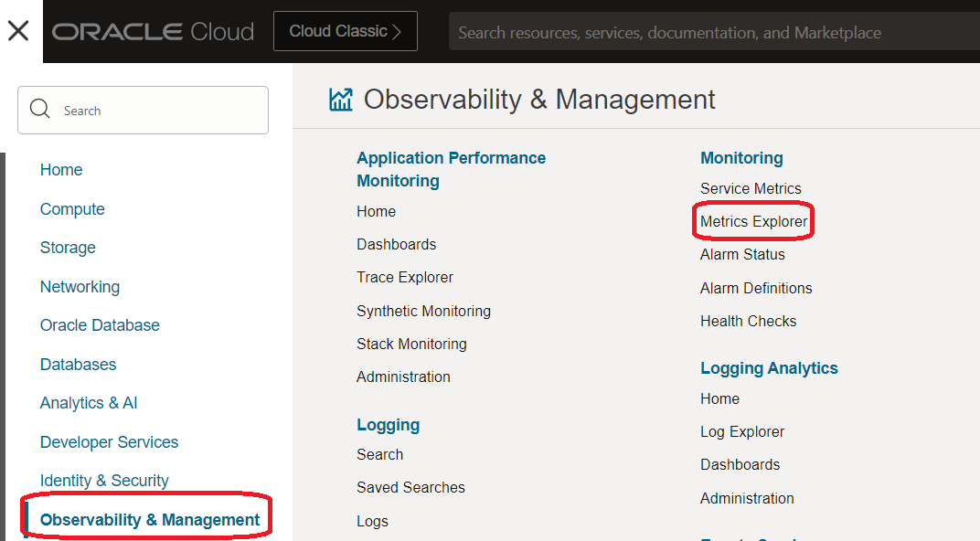
Task: Focus the top resources search bar
Action: pos(713,33)
